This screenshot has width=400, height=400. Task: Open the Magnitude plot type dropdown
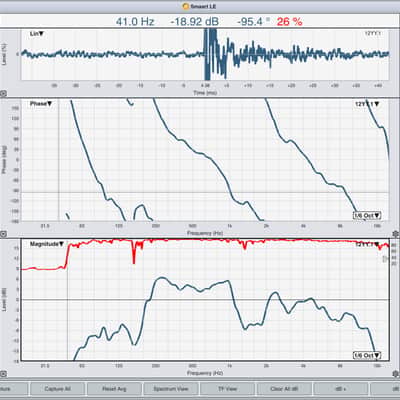coord(47,244)
